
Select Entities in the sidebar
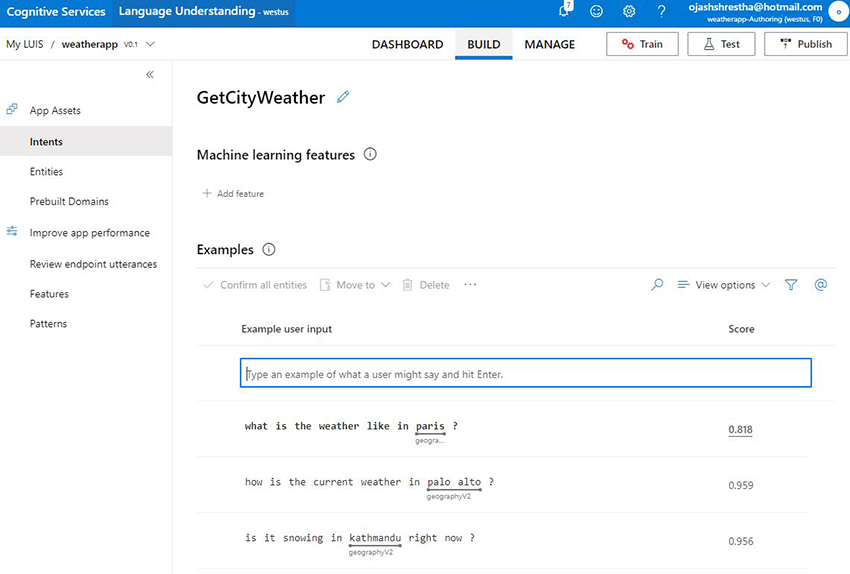pos(46,171)
